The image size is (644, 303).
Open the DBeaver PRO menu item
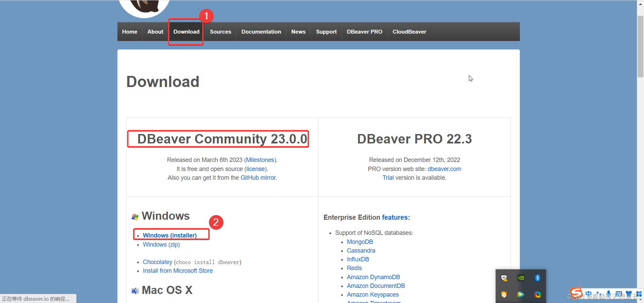click(x=365, y=32)
